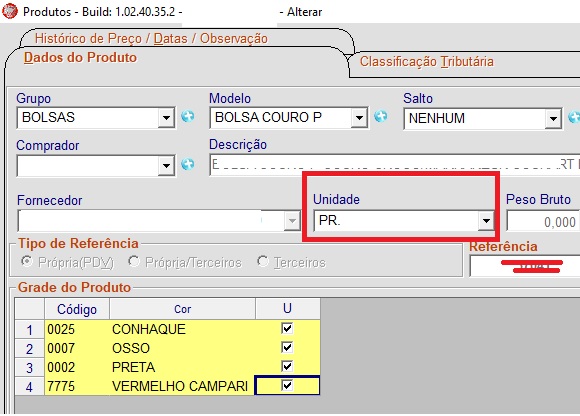Screen dimensions: 580x416
Task: Click the add icon next to Salto dropdown
Action: tap(574, 118)
